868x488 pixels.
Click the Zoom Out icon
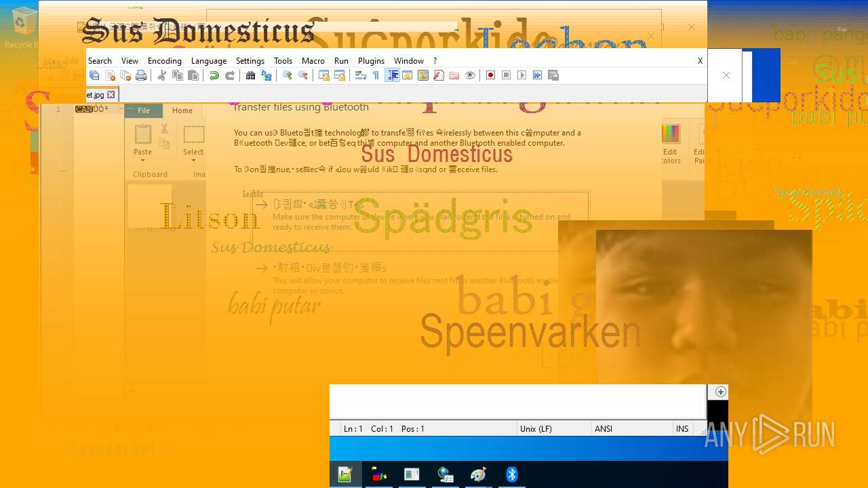pyautogui.click(x=303, y=75)
